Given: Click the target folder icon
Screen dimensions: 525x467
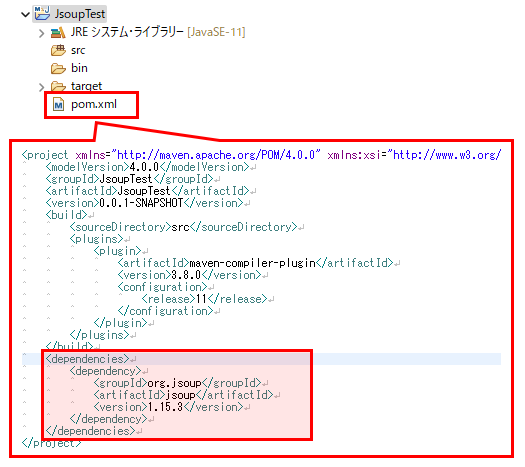Looking at the screenshot, I should click(x=58, y=86).
